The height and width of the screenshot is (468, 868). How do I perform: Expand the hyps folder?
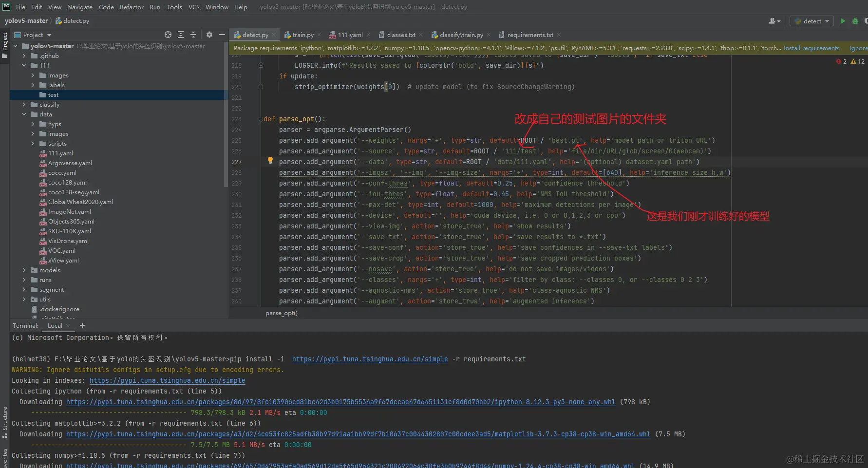coord(33,124)
